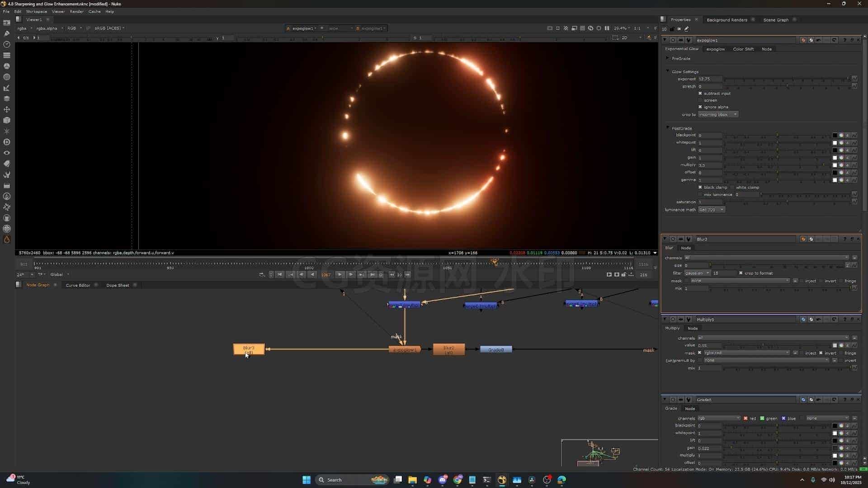Switch to the Curve Editor tab
The image size is (868, 488).
(78, 285)
